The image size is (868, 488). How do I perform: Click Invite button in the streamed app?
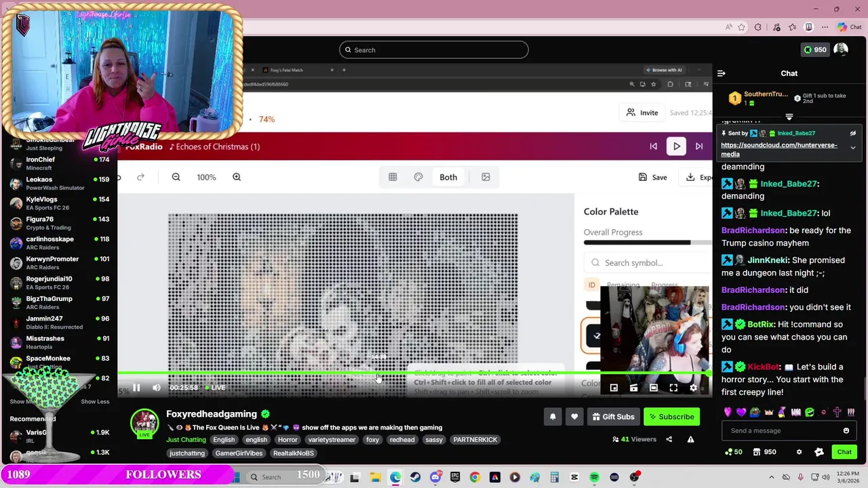[642, 113]
